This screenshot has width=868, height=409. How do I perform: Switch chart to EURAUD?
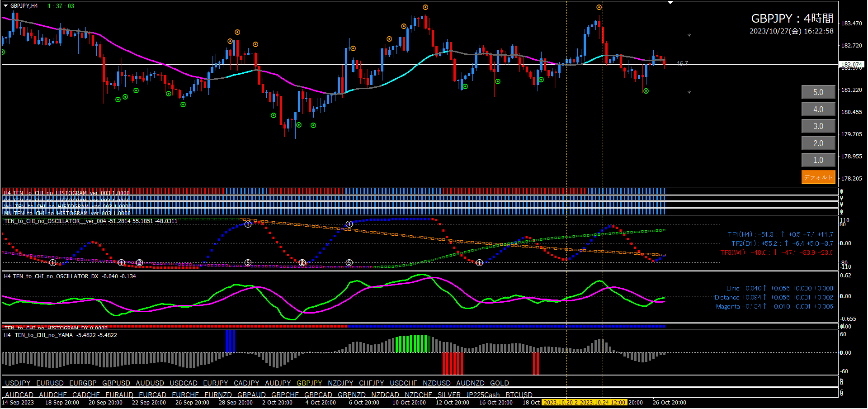119,395
